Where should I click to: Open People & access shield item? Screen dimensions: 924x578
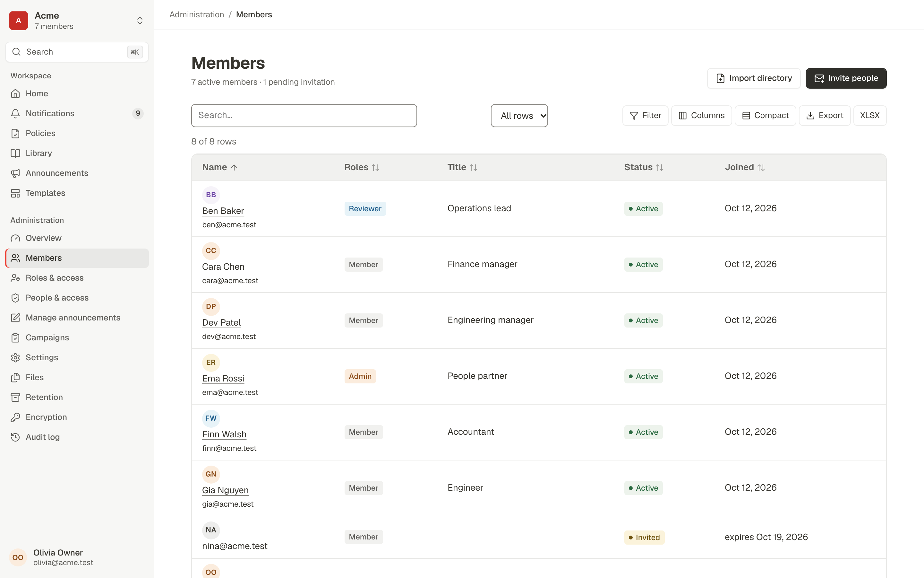[77, 298]
